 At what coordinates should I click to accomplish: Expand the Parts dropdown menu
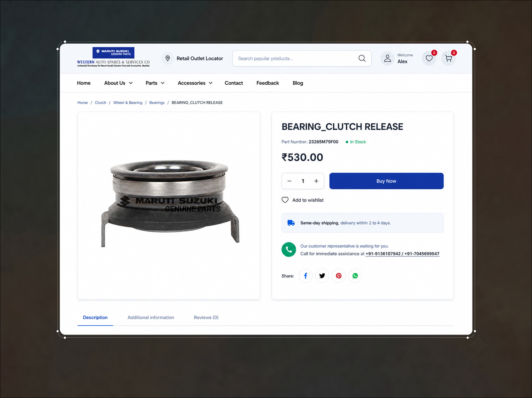[155, 83]
